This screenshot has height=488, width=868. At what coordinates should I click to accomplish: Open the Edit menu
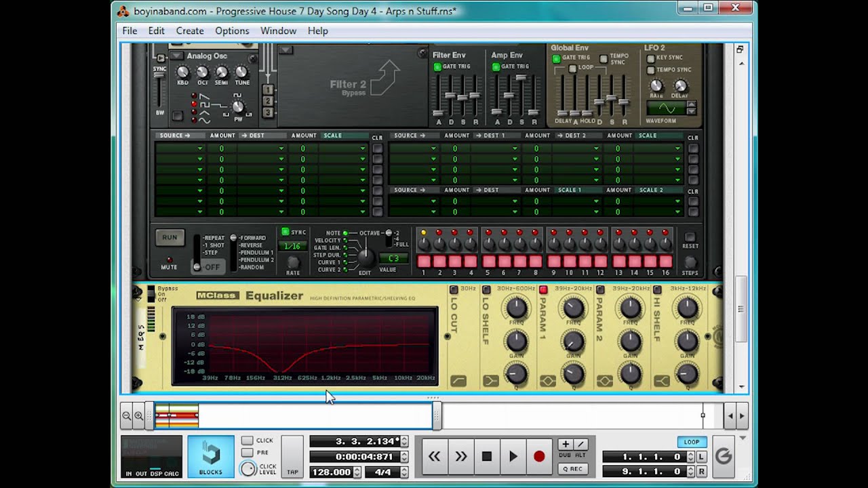157,30
